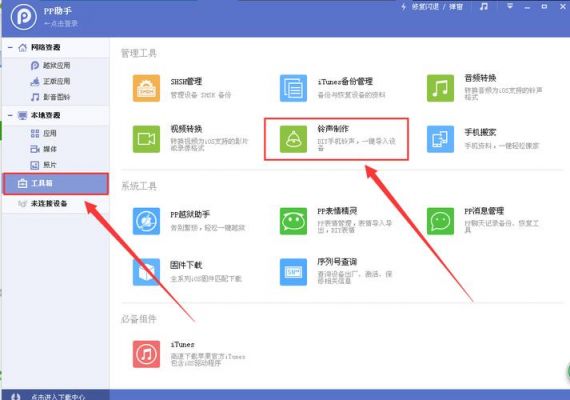570x400 pixels.
Task: Select the 工具箱 toolbox tab
Action: [56, 184]
